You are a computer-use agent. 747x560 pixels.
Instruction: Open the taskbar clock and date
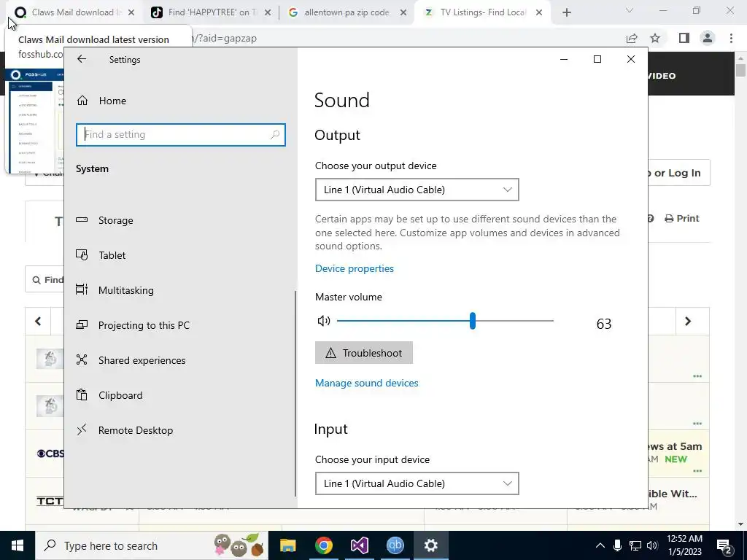coord(684,545)
